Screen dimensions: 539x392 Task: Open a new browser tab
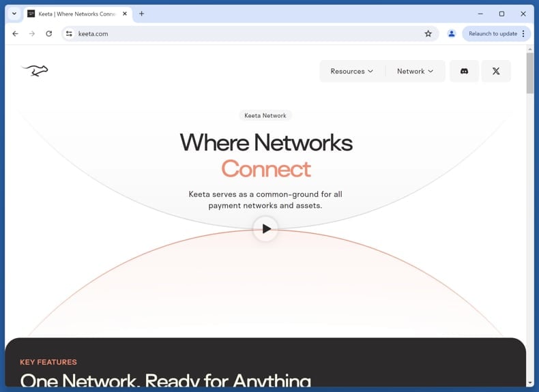click(x=142, y=14)
